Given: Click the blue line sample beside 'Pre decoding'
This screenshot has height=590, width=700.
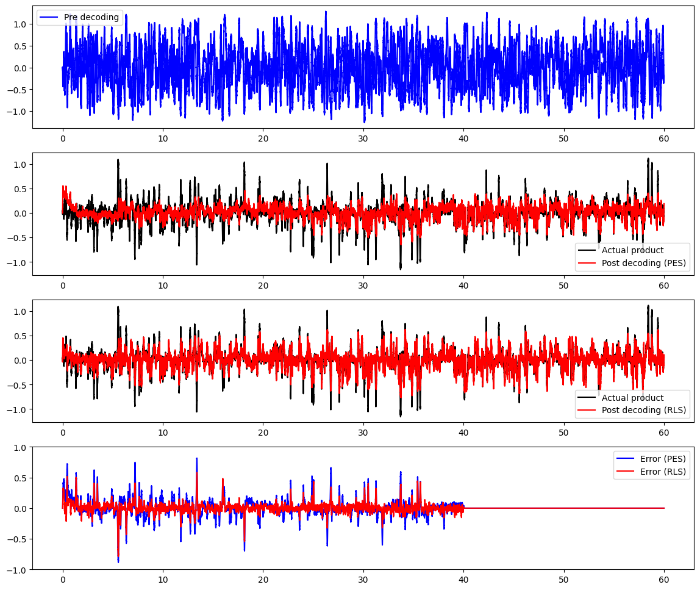Looking at the screenshot, I should click(x=49, y=18).
